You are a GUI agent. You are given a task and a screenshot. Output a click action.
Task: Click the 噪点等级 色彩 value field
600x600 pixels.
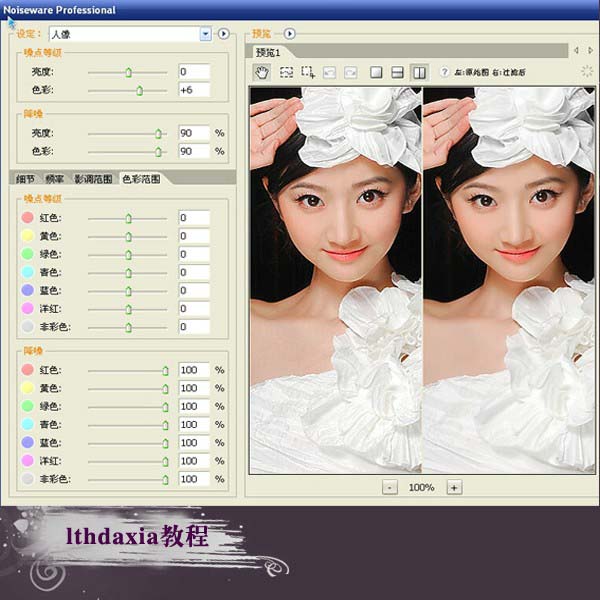(194, 90)
